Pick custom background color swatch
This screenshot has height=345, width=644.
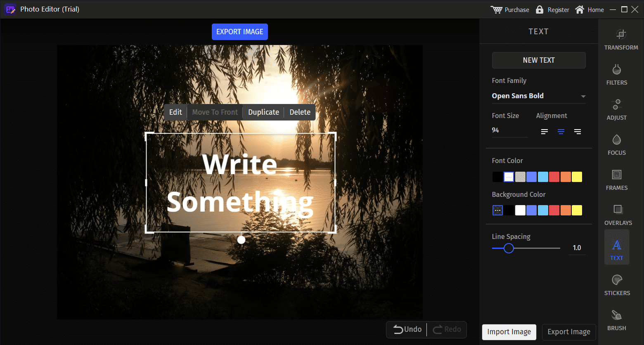tap(497, 210)
